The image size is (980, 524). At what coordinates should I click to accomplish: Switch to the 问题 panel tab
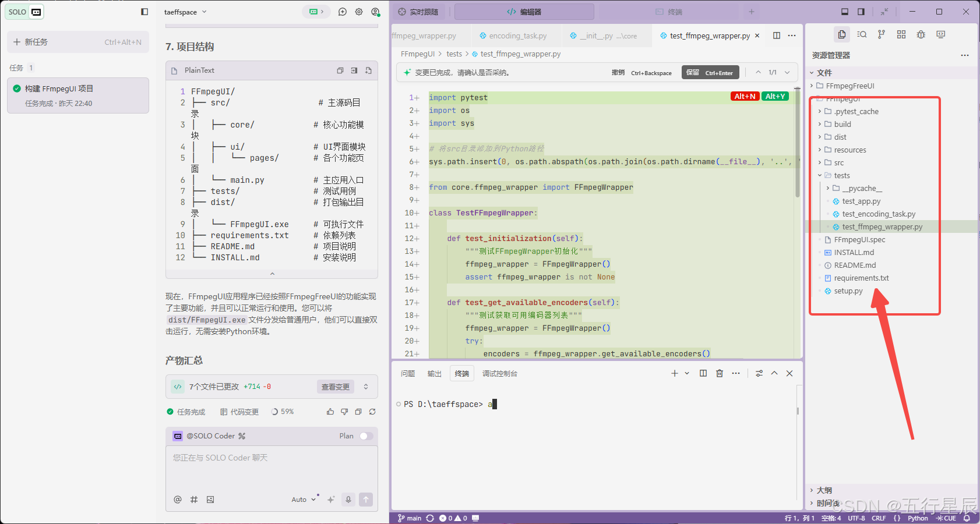(408, 373)
